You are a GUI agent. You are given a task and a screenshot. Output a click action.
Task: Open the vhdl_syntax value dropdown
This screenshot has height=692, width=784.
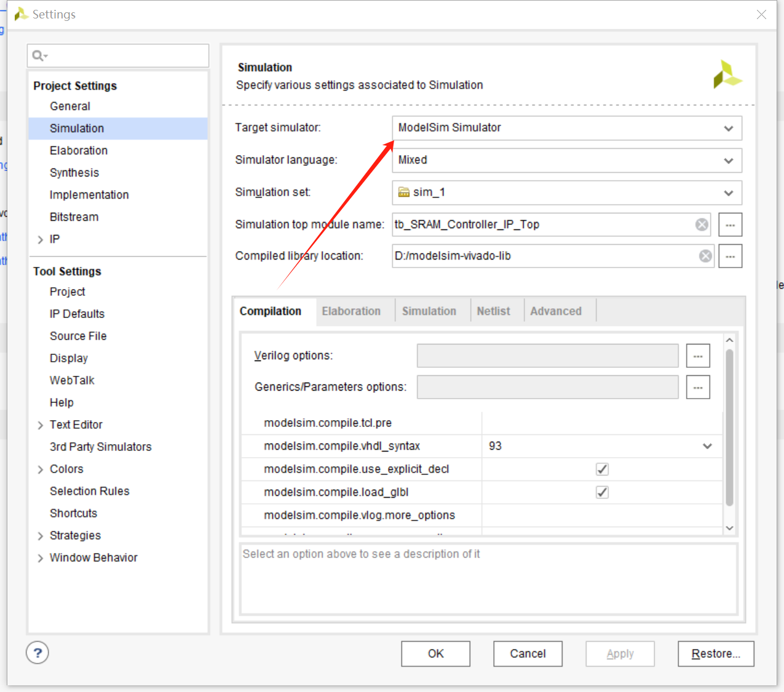point(708,446)
